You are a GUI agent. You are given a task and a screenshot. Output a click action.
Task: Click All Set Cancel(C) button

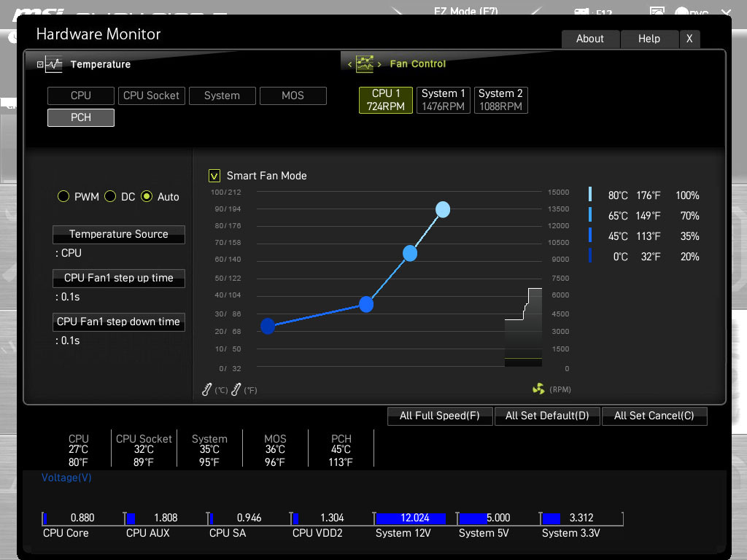pyautogui.click(x=654, y=416)
